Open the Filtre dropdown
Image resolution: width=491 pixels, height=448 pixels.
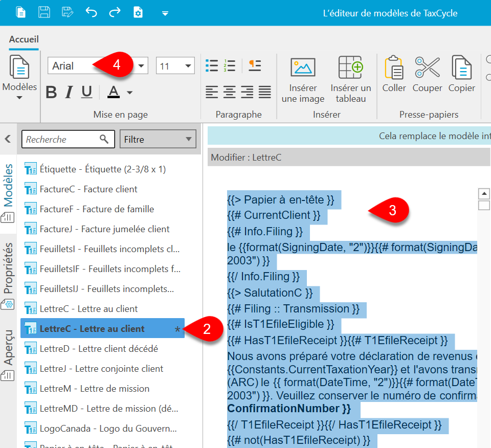coord(158,139)
